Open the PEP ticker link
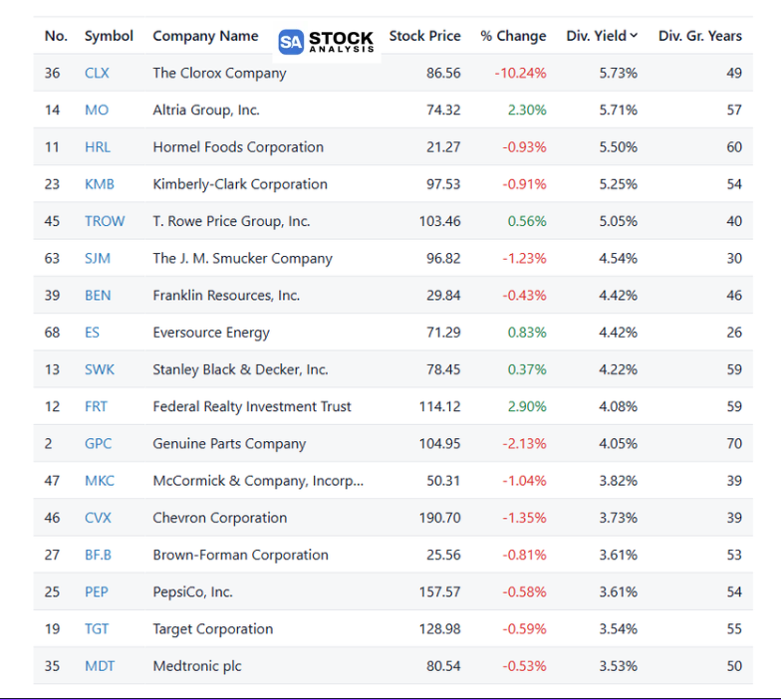This screenshot has width=781, height=700. pyautogui.click(x=96, y=591)
